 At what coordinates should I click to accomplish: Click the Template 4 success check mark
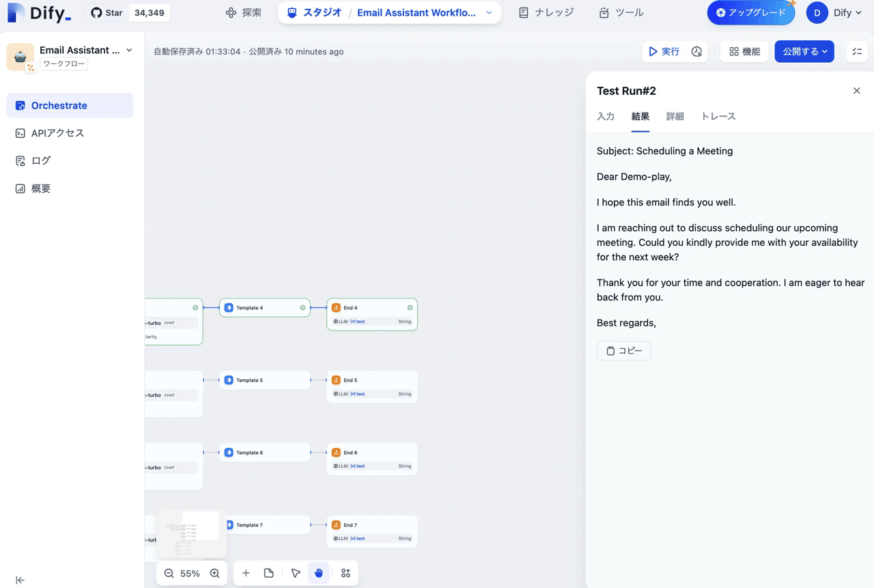(302, 307)
